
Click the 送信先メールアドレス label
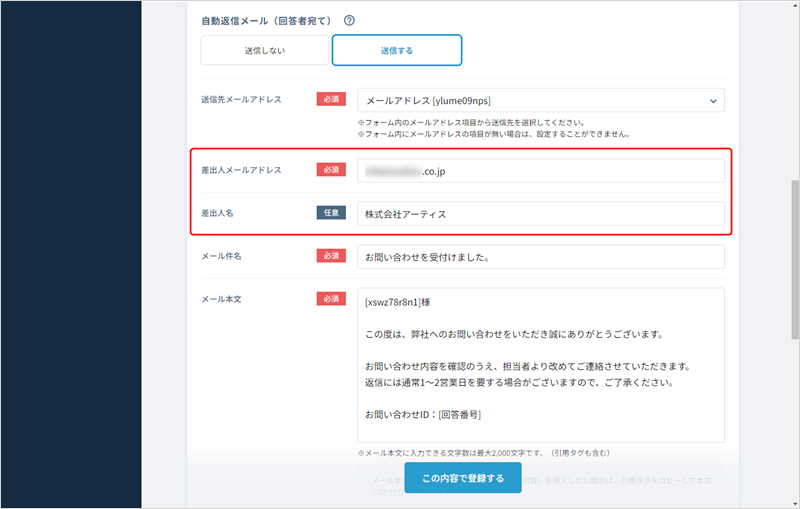pos(241,99)
